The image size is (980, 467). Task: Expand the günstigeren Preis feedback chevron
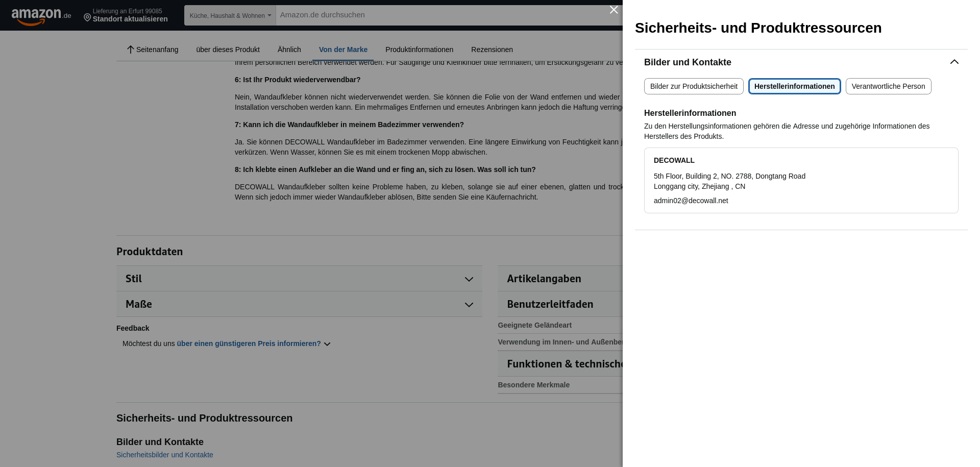click(x=327, y=344)
